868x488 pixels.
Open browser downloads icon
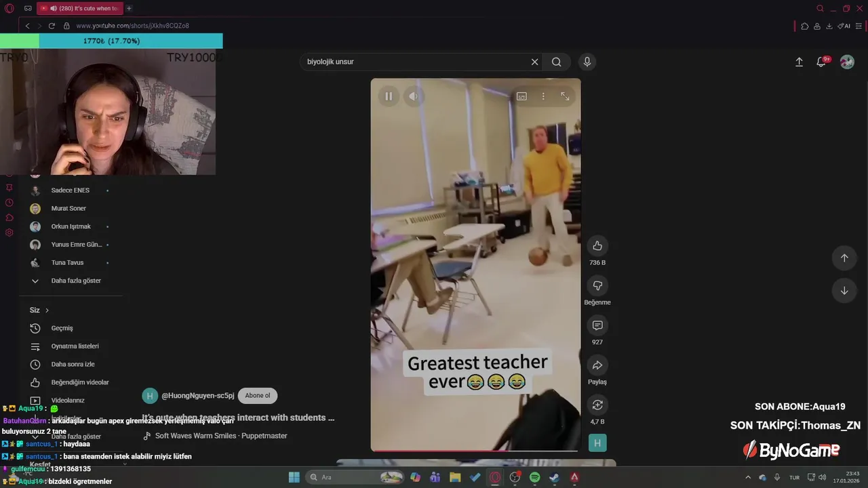coord(829,26)
